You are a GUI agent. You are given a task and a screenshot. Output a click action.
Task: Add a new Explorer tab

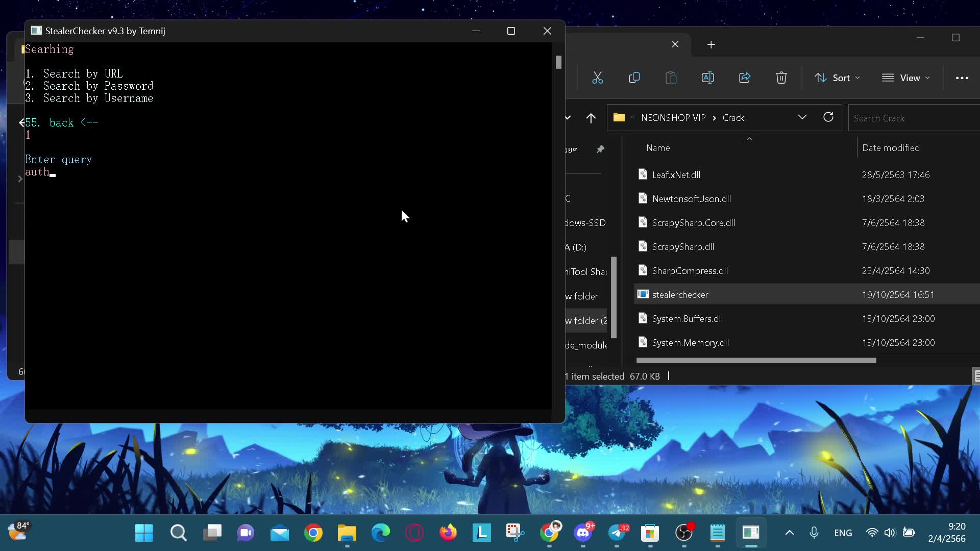click(711, 45)
